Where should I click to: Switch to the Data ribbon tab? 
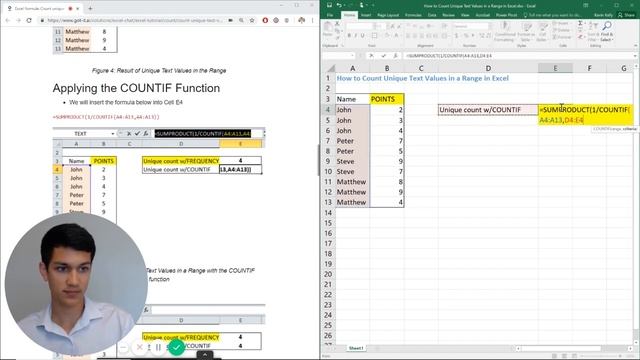pos(432,15)
